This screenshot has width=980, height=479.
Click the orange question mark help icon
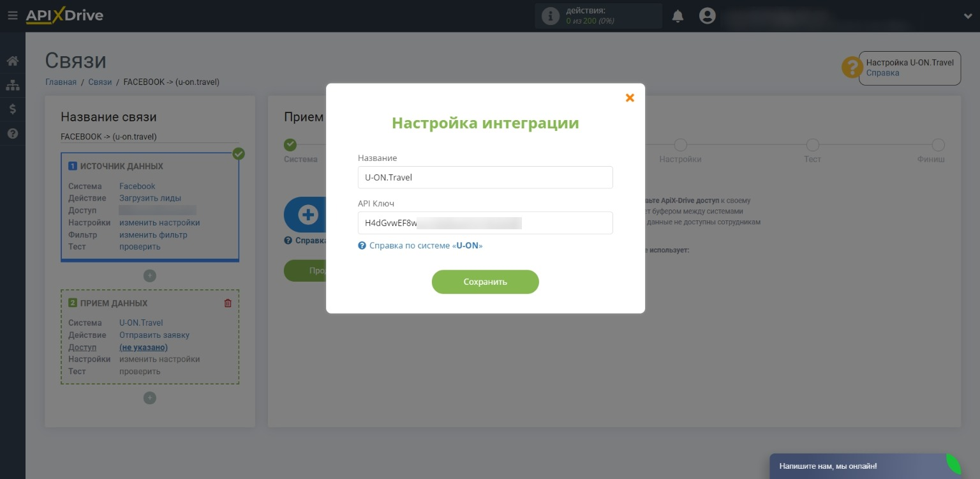[x=852, y=67]
